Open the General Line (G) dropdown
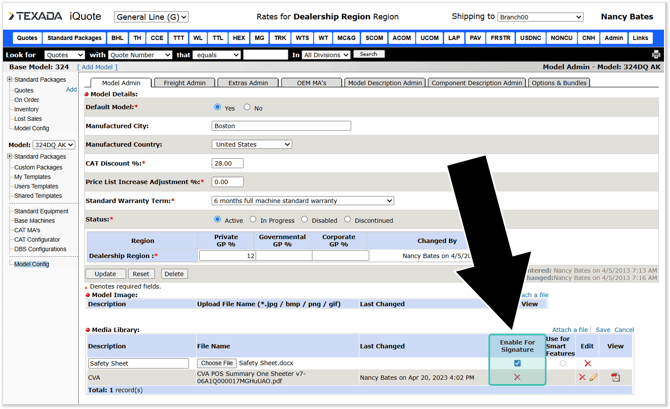Image resolution: width=670 pixels, height=409 pixels. coord(151,17)
